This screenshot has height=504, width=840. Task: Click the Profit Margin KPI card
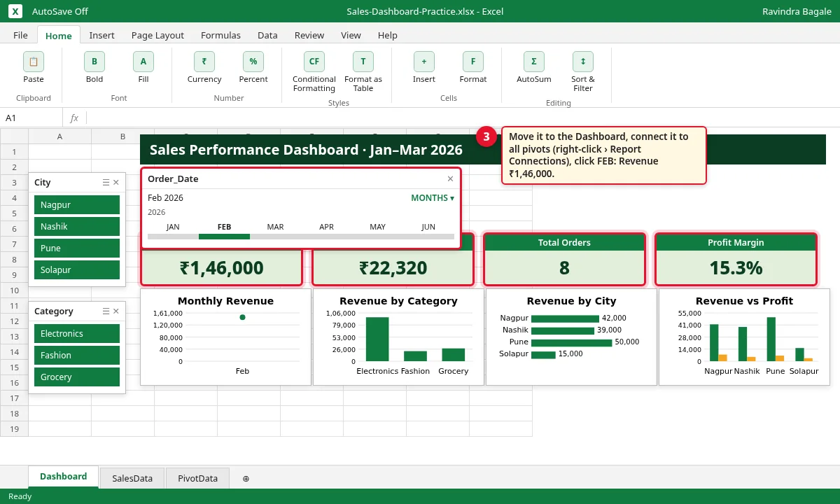pyautogui.click(x=736, y=259)
